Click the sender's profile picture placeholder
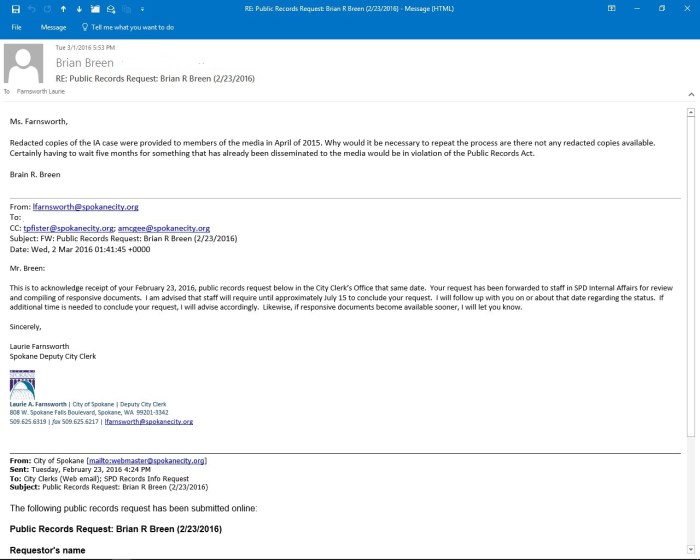700x560 pixels. [24, 65]
